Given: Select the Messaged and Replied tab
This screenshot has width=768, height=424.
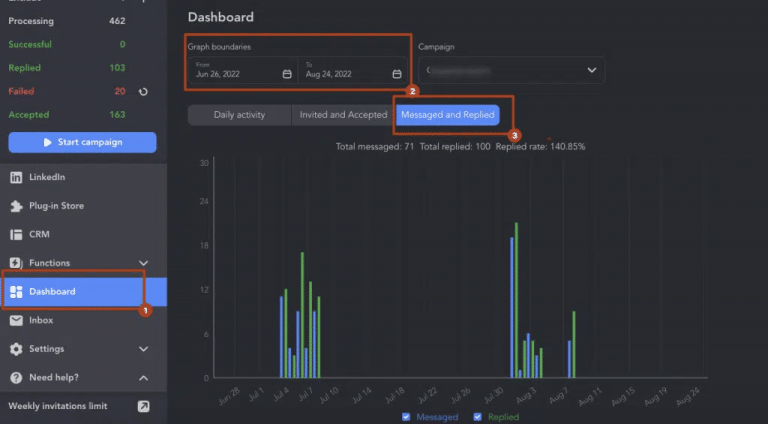Looking at the screenshot, I should (x=447, y=115).
